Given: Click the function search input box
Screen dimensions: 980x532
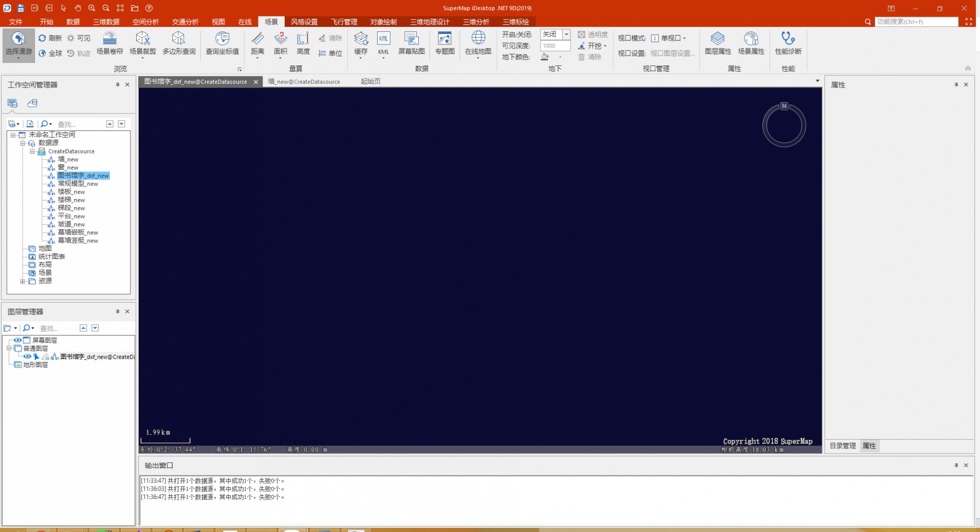Looking at the screenshot, I should pos(916,22).
